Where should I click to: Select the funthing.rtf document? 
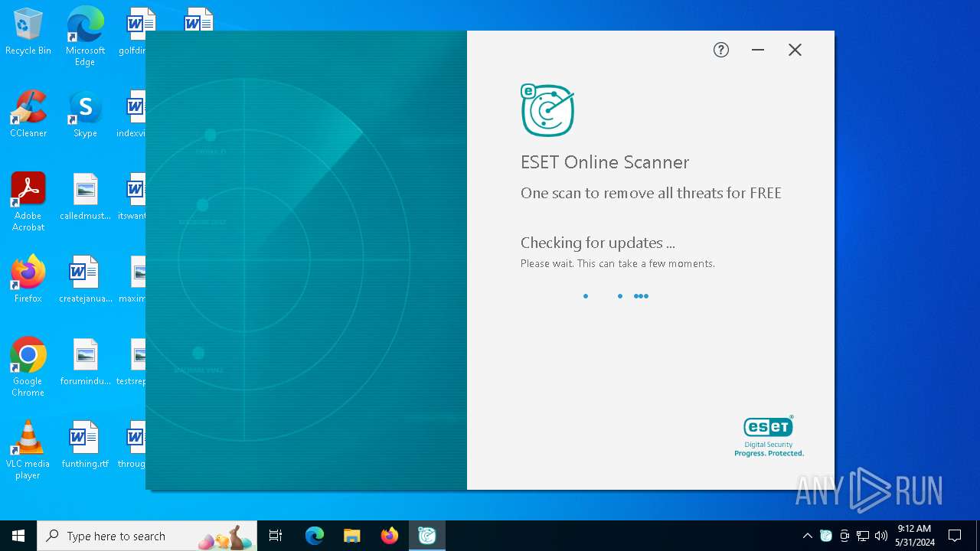tap(85, 445)
